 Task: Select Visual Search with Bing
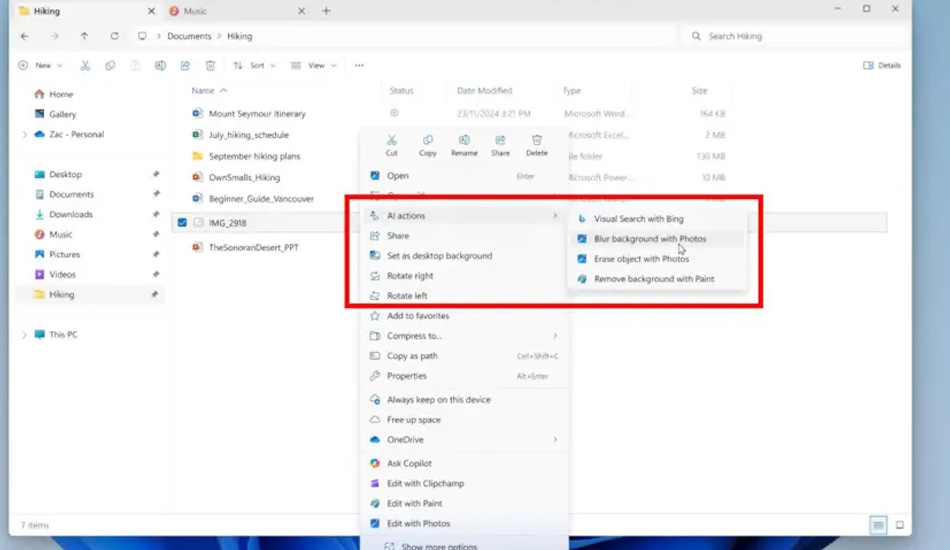click(x=657, y=219)
